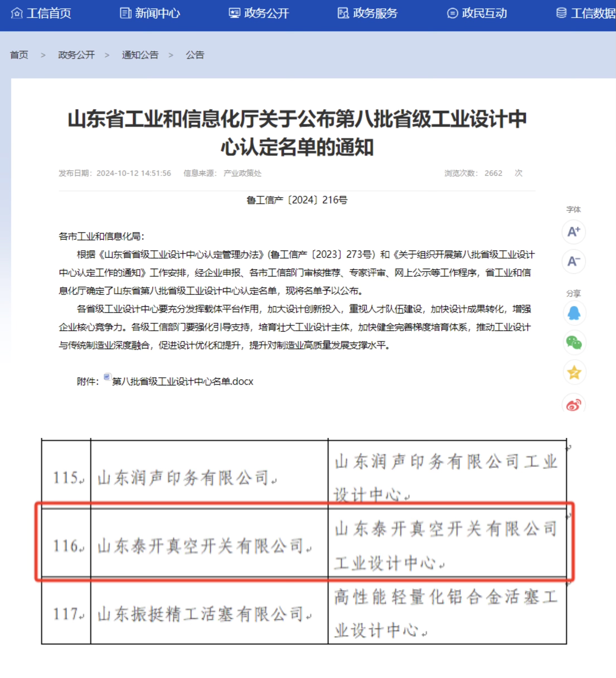Click the 首页 breadcrumb link
The height and width of the screenshot is (678, 616).
(x=19, y=55)
